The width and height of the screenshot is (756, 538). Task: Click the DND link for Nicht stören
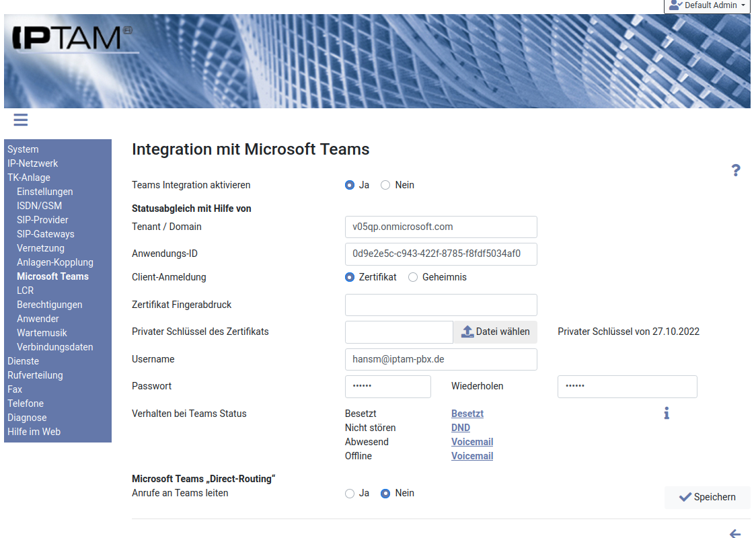pos(460,428)
